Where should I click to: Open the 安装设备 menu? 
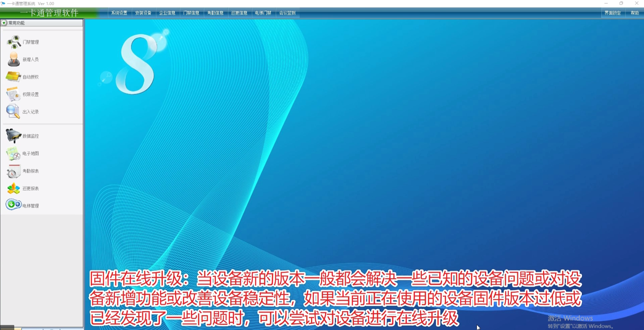(x=143, y=13)
